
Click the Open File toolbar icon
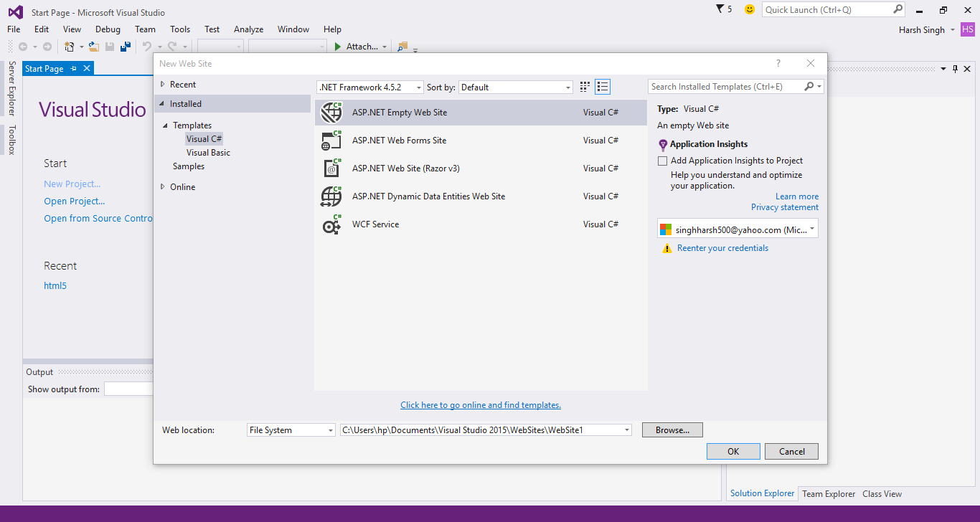94,47
